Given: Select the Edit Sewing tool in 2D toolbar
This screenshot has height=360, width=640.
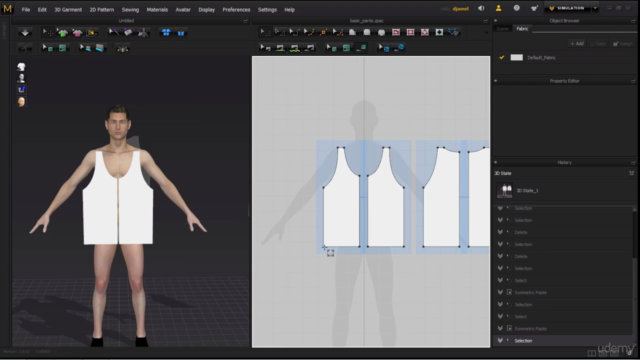Looking at the screenshot, I should coord(265,48).
